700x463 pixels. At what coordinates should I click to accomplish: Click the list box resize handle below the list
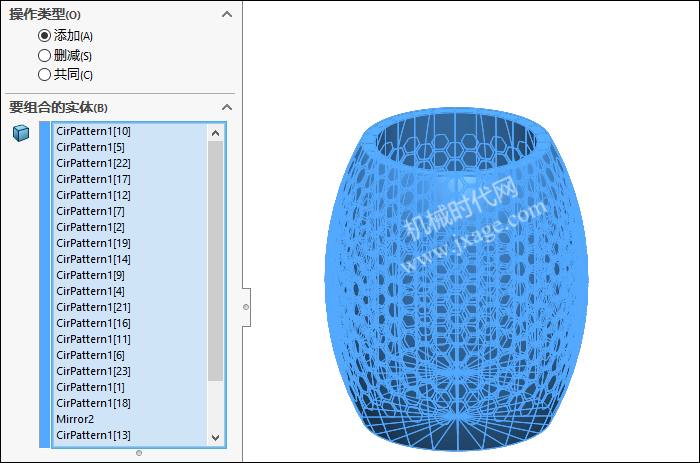(x=139, y=453)
